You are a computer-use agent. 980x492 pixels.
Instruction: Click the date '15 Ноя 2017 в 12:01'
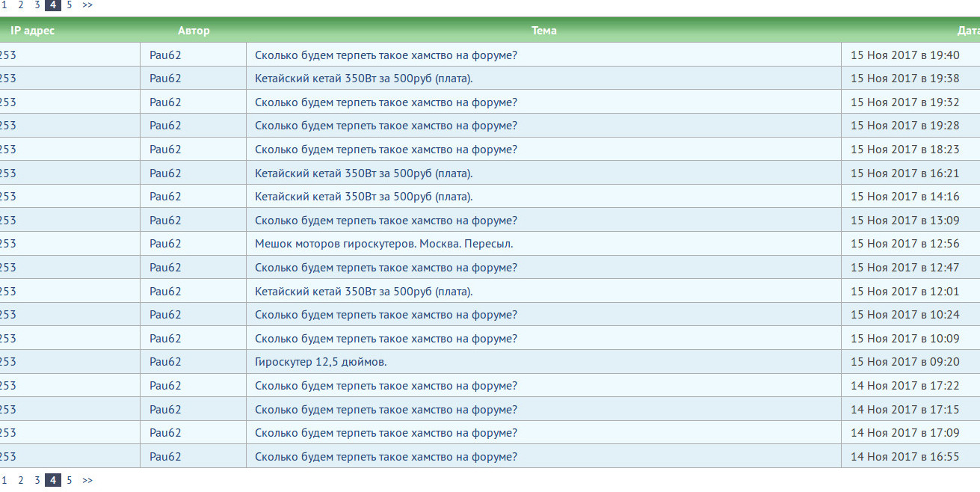905,292
